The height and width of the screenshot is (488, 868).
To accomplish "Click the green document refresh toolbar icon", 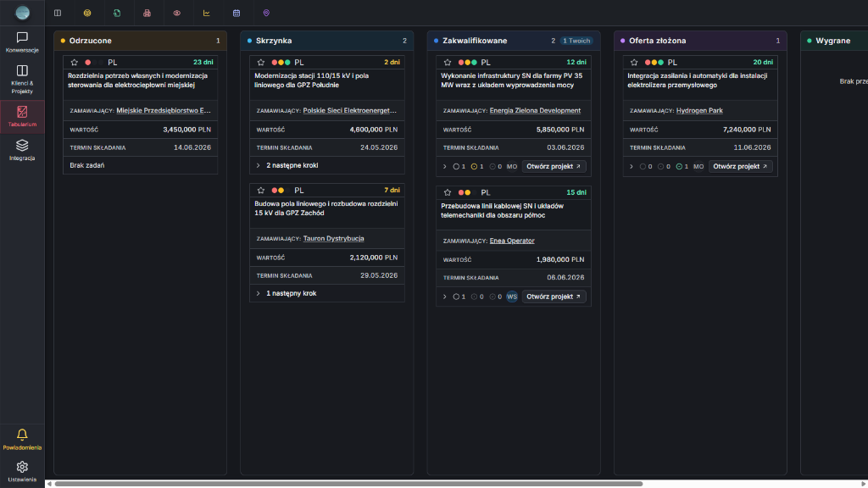I will pos(117,13).
